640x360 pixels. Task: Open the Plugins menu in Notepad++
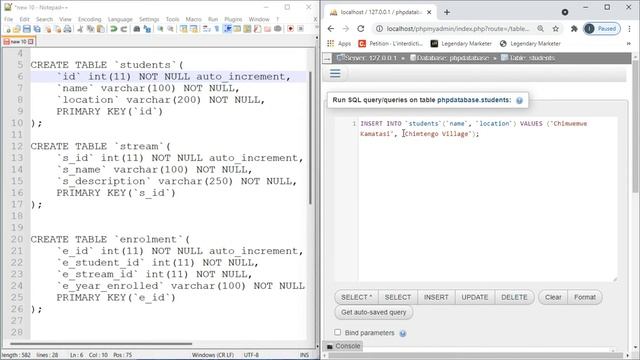point(233,19)
